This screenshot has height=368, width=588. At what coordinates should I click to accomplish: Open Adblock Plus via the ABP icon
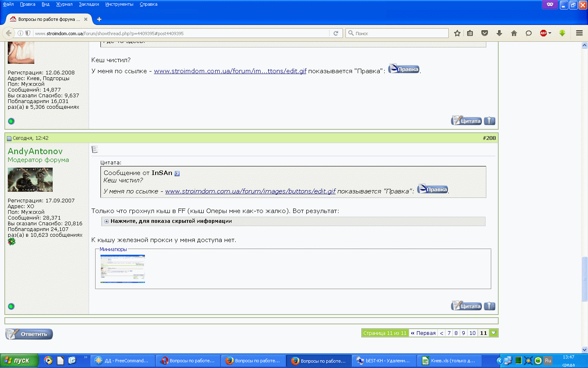[543, 33]
